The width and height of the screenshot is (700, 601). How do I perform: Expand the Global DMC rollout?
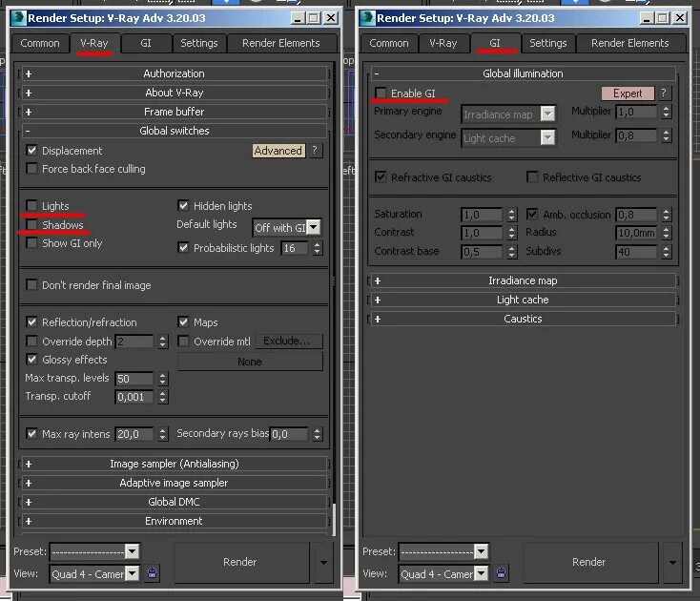pyautogui.click(x=175, y=502)
